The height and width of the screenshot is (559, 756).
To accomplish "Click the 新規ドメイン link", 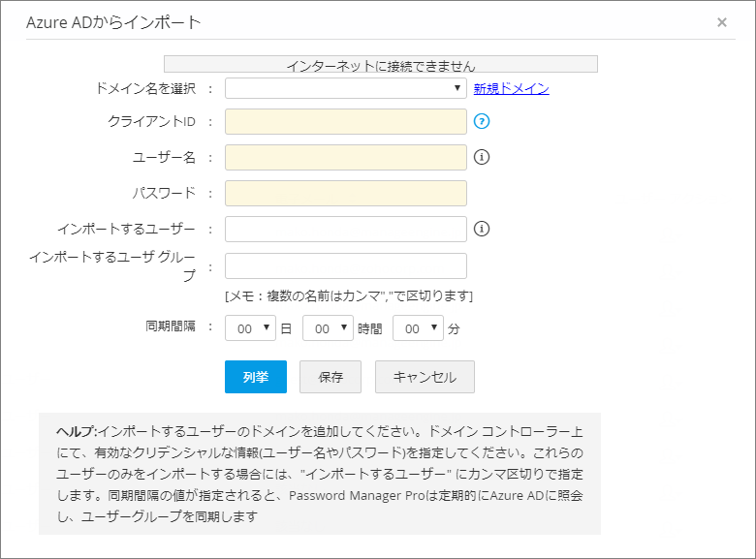I will [511, 89].
